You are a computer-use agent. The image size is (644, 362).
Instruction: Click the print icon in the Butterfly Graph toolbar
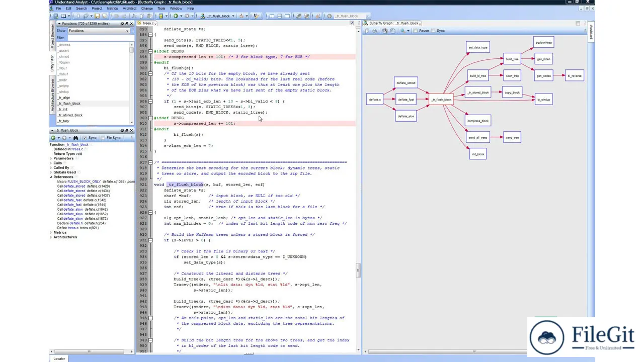[x=375, y=31]
